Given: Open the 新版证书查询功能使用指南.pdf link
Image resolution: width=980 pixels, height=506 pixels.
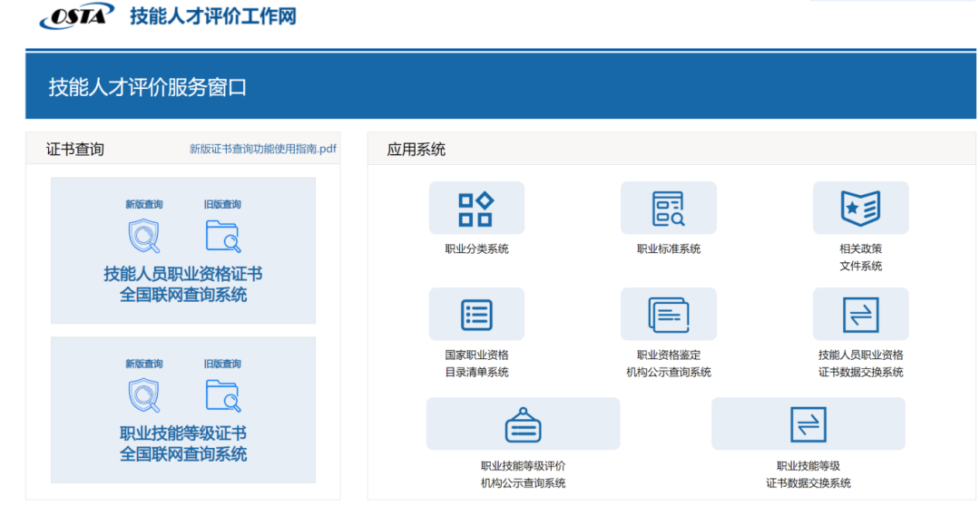Looking at the screenshot, I should pyautogui.click(x=263, y=149).
